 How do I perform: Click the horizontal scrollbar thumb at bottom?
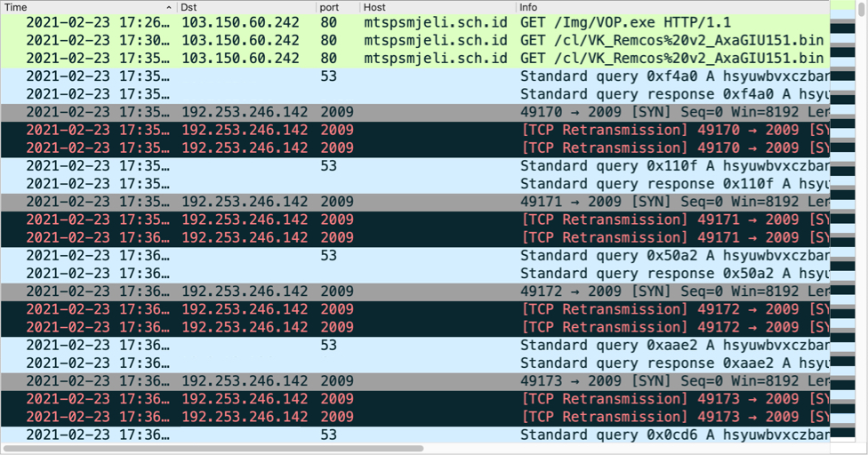[213, 449]
